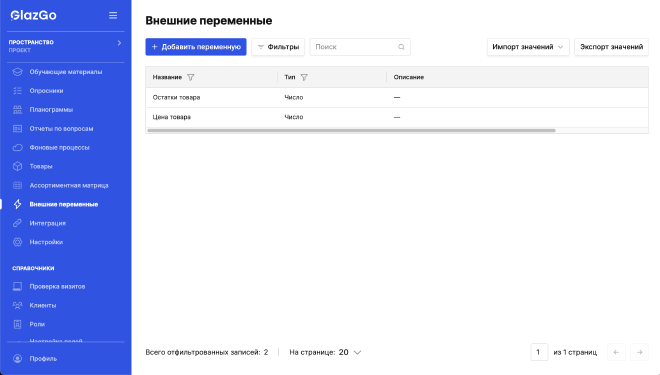Click the table horizontal scrollbar
660x375 pixels.
point(351,130)
